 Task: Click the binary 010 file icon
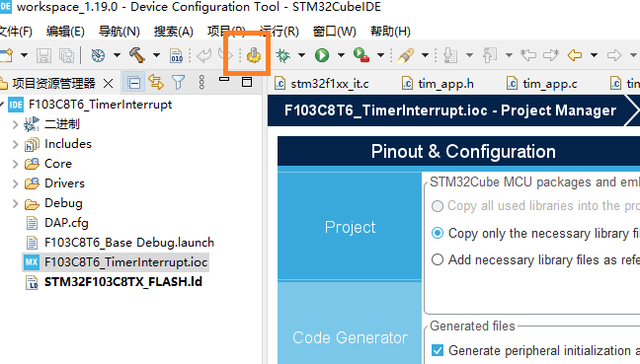click(x=177, y=55)
